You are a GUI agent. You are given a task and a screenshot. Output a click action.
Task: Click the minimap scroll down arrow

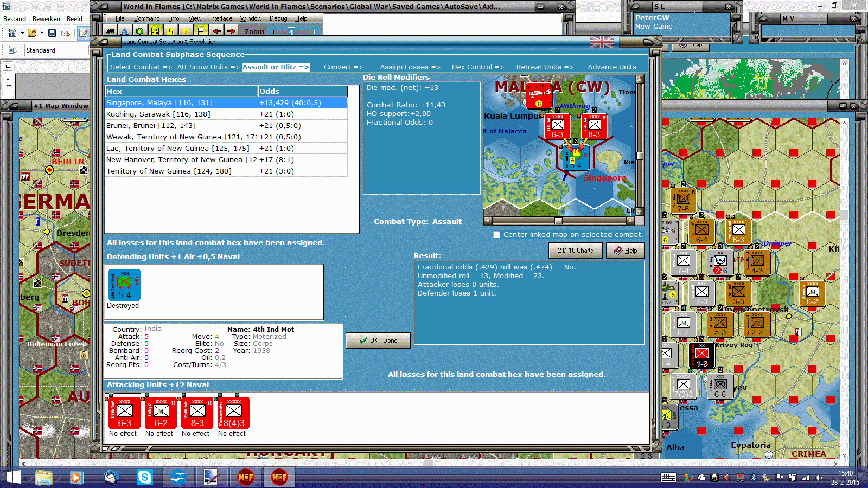tap(640, 212)
